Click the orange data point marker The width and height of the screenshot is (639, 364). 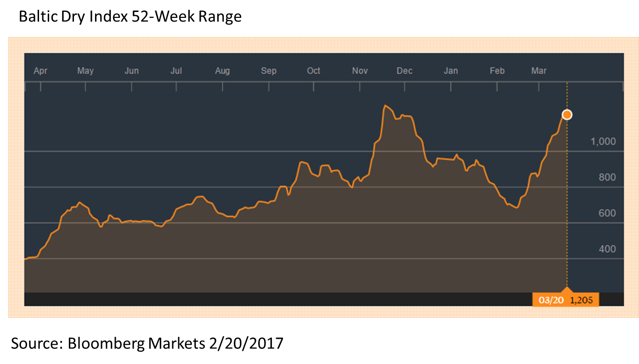coord(567,114)
